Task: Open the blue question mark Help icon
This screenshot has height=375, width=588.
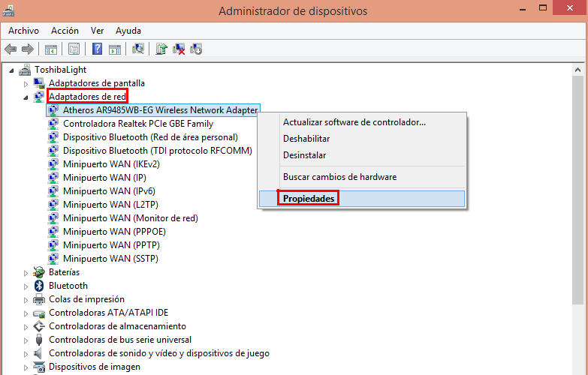Action: point(97,49)
